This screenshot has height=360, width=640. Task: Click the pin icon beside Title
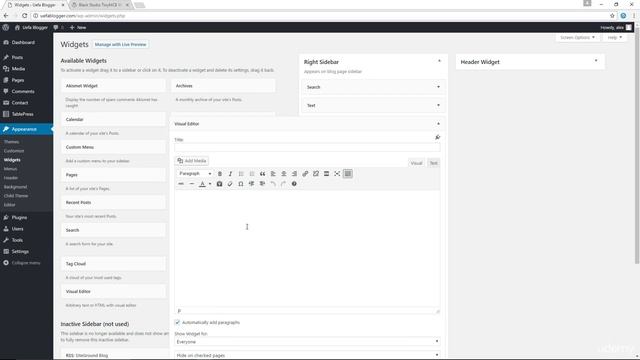coord(437,137)
